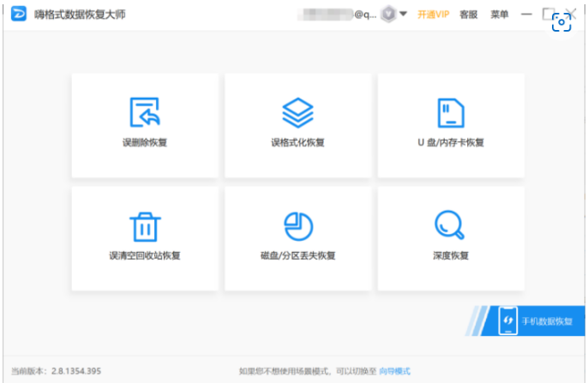This screenshot has width=588, height=383.
Task: Click the 开通VIP link
Action: (x=433, y=15)
